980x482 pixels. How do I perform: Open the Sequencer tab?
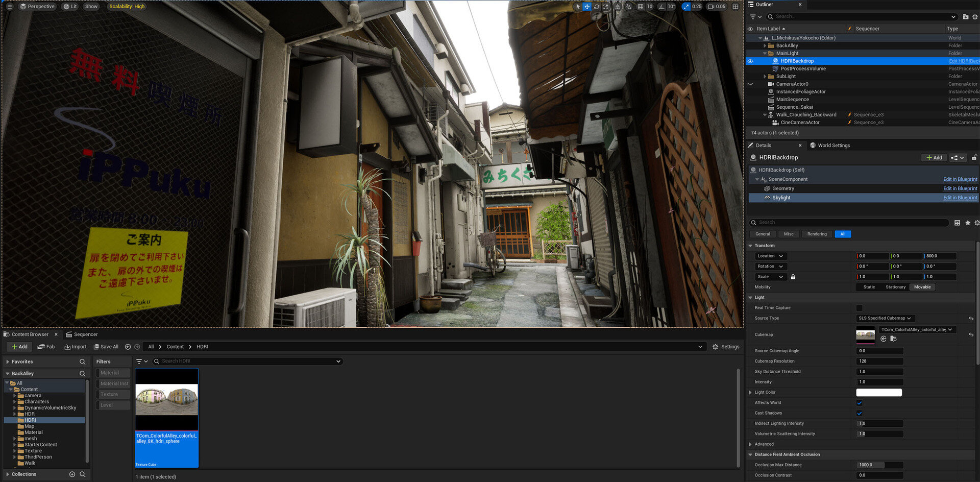(85, 334)
